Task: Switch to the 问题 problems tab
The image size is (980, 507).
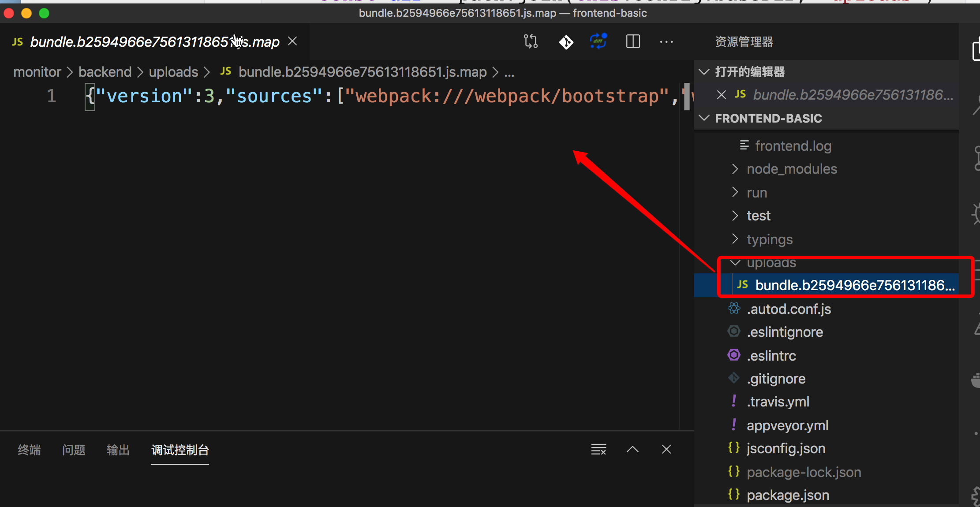Action: (x=74, y=450)
